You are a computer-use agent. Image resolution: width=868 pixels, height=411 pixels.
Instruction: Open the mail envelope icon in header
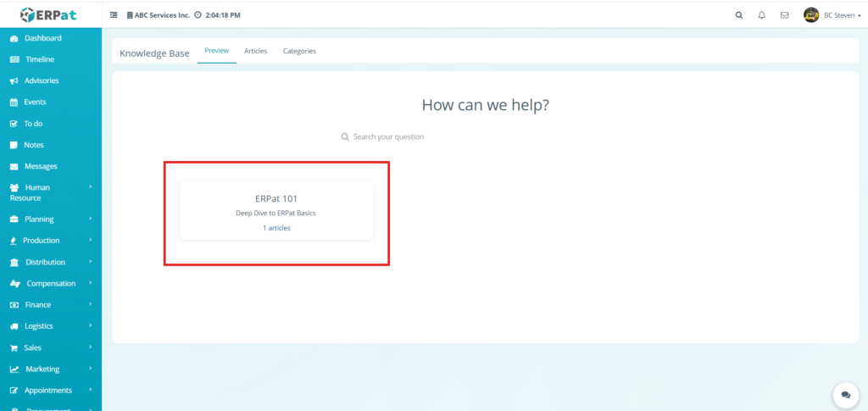click(x=784, y=15)
